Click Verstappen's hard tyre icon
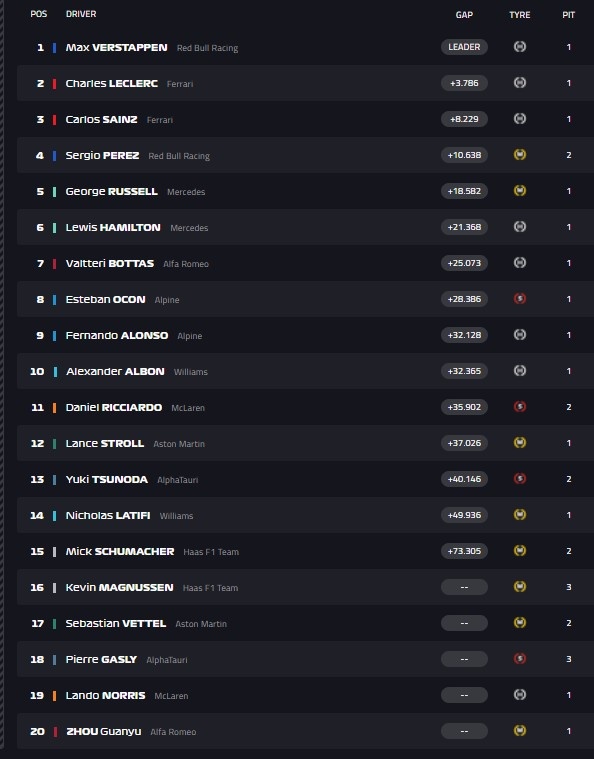This screenshot has width=594, height=759. [519, 47]
